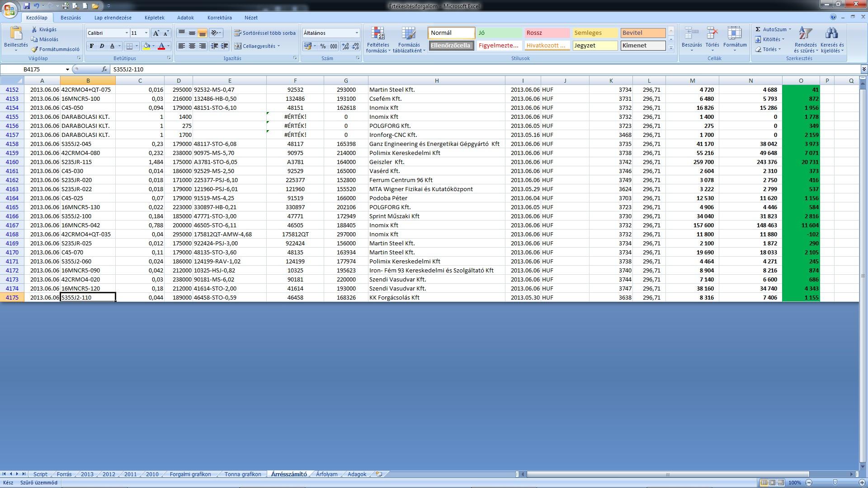Apply the Semleges cell style
The image size is (868, 488).
click(595, 33)
